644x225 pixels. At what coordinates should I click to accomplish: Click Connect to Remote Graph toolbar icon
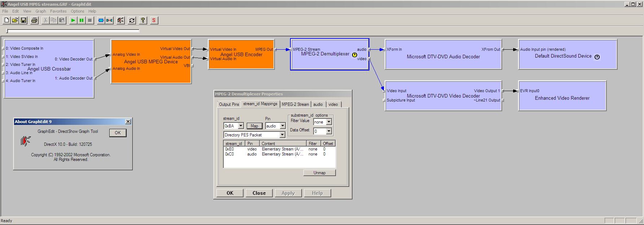click(x=121, y=20)
